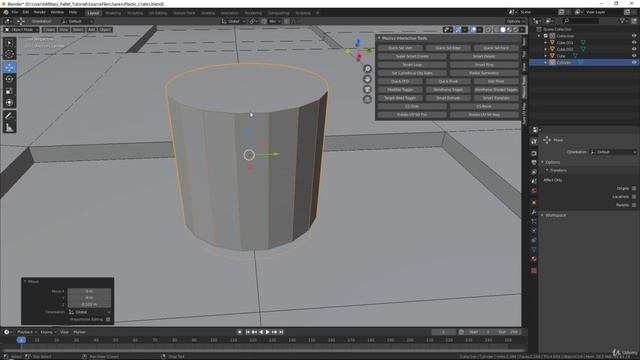640x360 pixels.
Task: Open the Render properties tab
Action: point(534,153)
